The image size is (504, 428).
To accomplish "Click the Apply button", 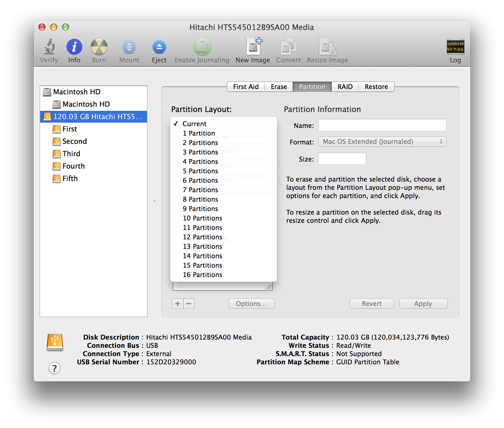I will (x=423, y=304).
